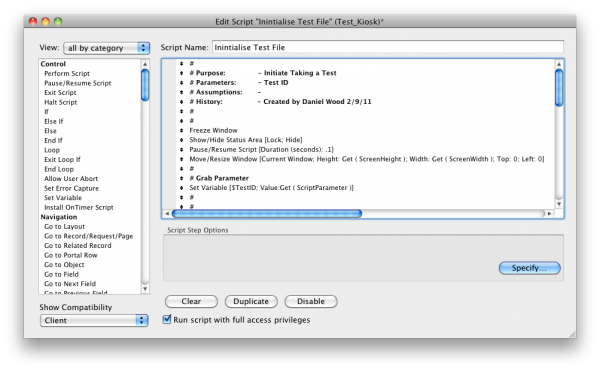Select 'Go to Record/Request/Page' step
Image resolution: width=600 pixels, height=371 pixels.
click(x=88, y=236)
